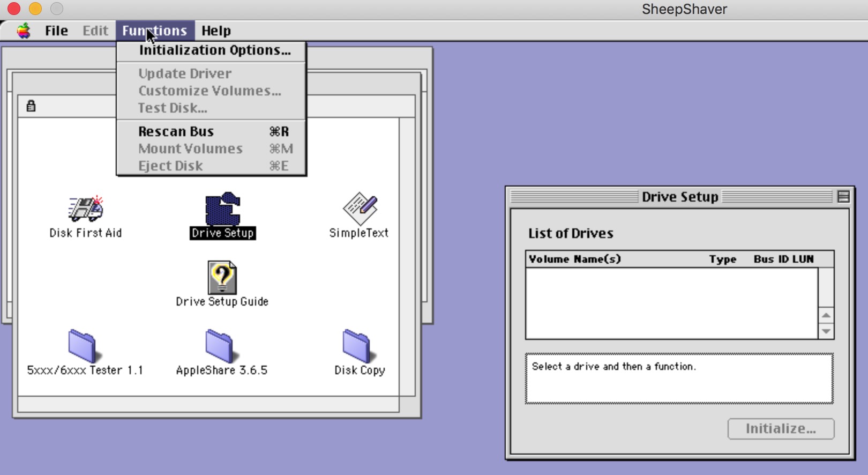
Task: Click the grayed Mount Volumes item
Action: pyautogui.click(x=212, y=149)
